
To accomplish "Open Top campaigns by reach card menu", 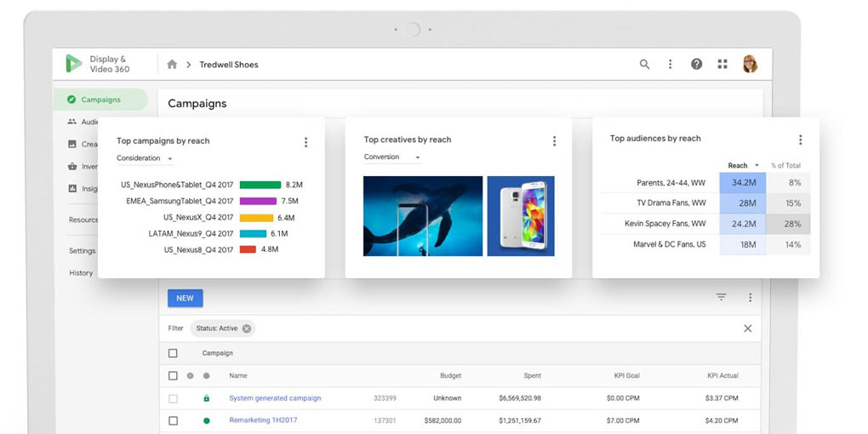I will point(306,142).
